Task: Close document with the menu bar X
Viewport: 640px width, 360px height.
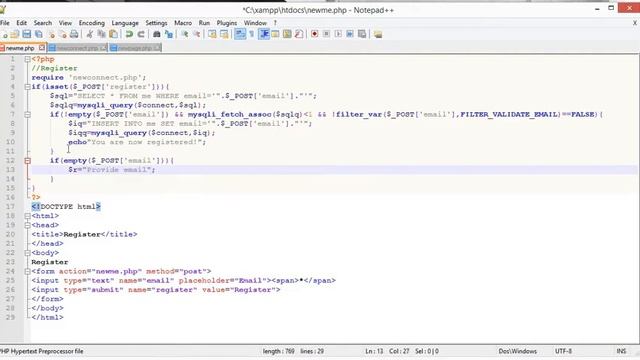Action: [635, 23]
